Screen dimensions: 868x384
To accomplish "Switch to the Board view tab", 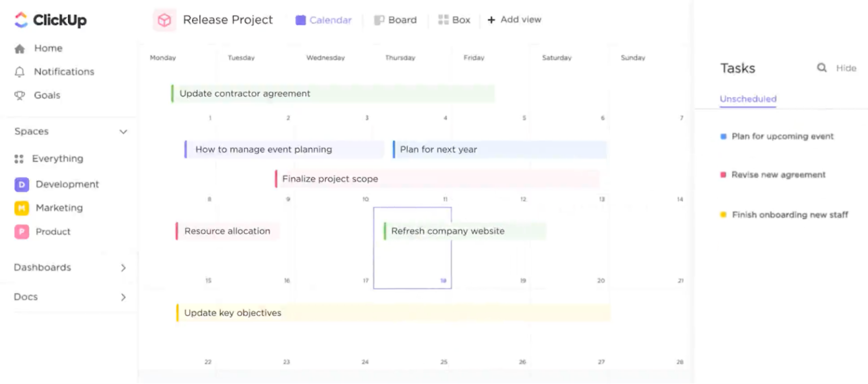I will point(396,20).
